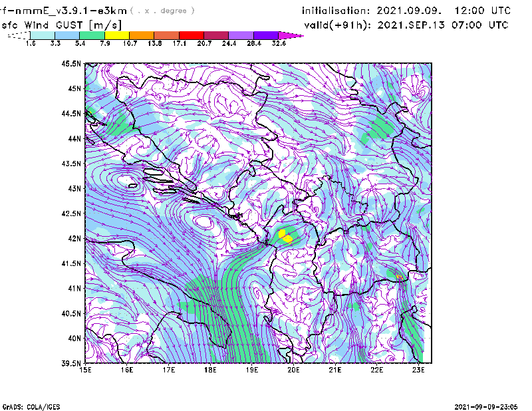Click the yellow legend swatch (7.9–10.7)
The width and height of the screenshot is (532, 411).
point(117,35)
